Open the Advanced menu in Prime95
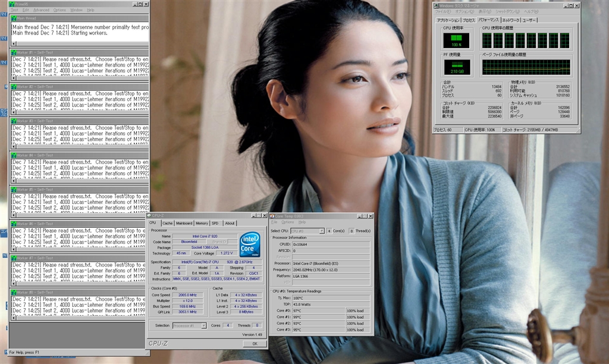Image resolution: width=609 pixels, height=364 pixels. click(41, 10)
